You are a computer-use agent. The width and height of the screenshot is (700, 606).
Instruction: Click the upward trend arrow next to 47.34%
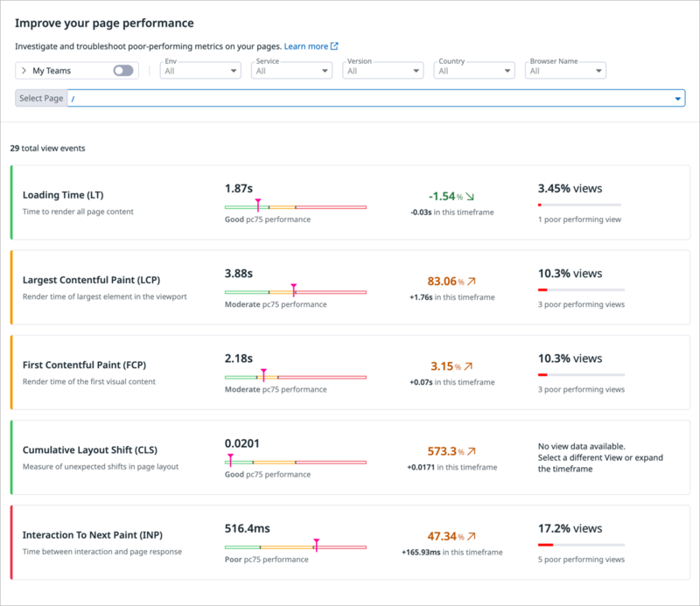472,536
